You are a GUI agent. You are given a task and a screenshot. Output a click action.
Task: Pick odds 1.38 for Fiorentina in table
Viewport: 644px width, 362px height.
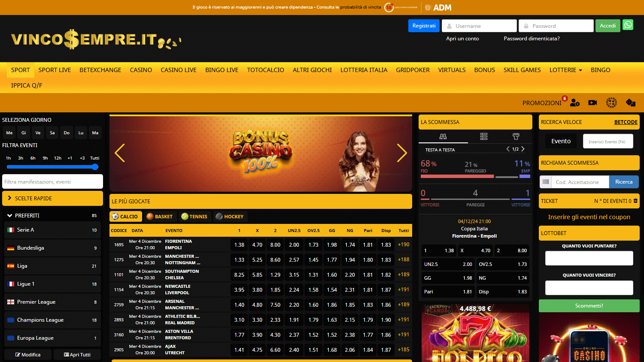point(239,244)
